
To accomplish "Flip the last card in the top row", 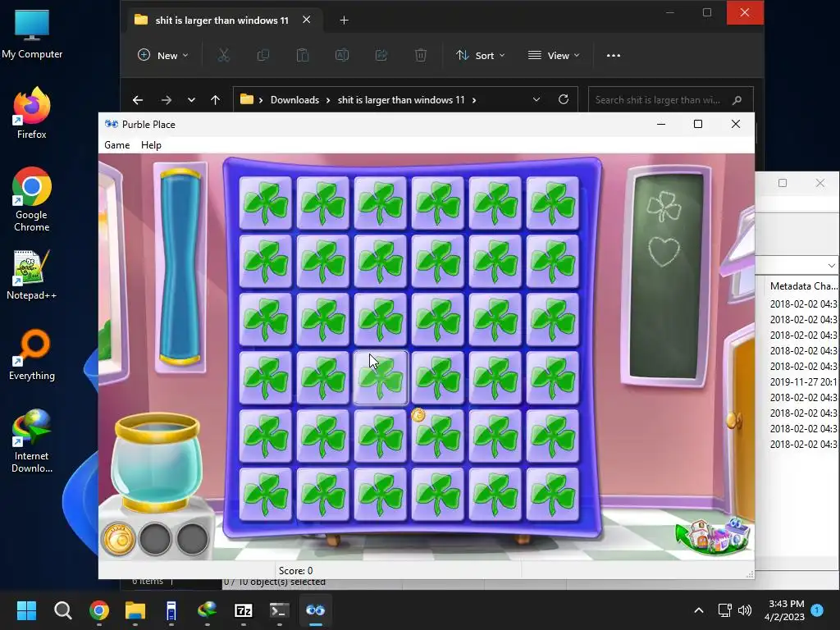I will 552,203.
